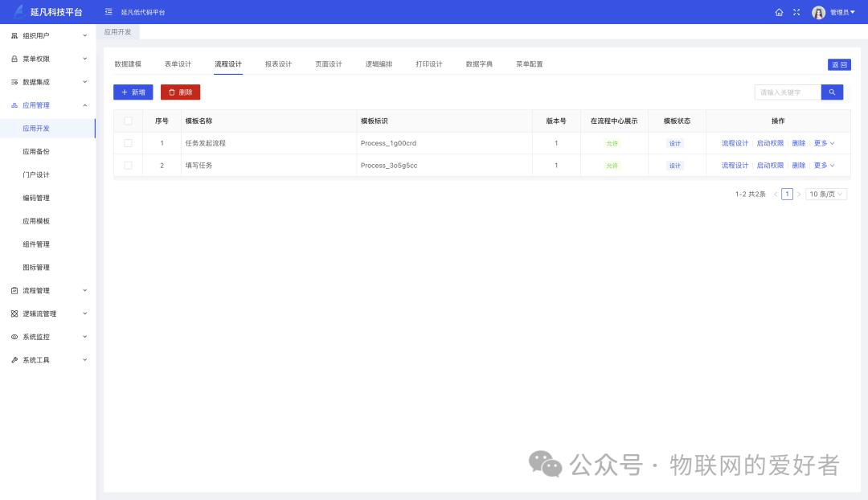Viewport: 868px width, 500px height.
Task: Open 更多 dropdown for 任务发起流程
Action: (x=824, y=143)
